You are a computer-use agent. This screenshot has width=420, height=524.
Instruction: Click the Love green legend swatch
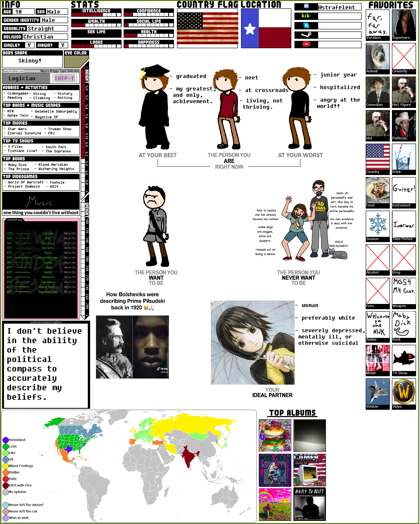pos(6,446)
